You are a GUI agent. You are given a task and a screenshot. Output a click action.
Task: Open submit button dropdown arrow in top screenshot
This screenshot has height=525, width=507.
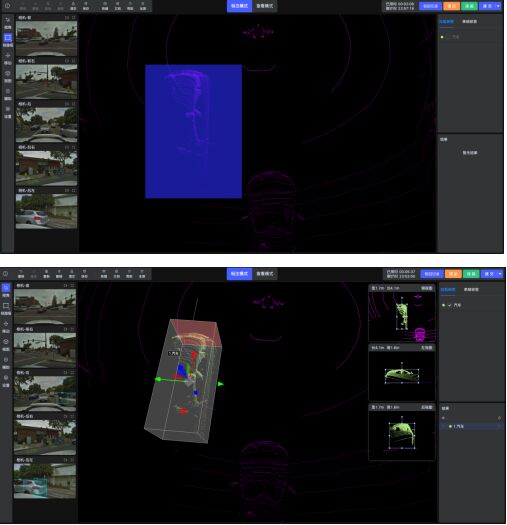click(x=498, y=6)
